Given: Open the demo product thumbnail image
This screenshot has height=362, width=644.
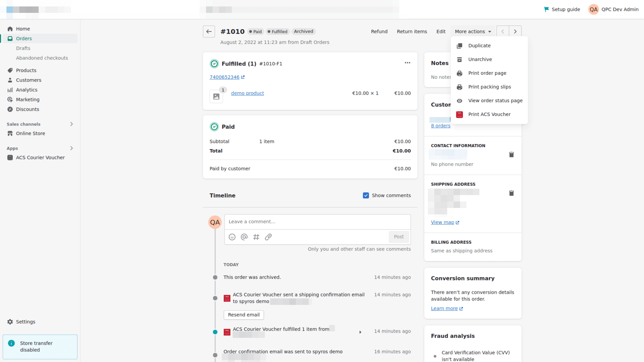Looking at the screenshot, I should 216,97.
